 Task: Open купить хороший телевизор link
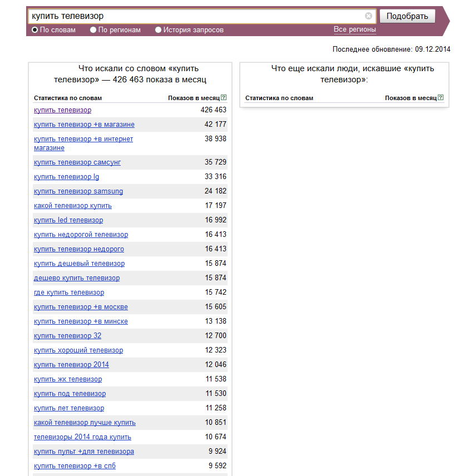78,350
